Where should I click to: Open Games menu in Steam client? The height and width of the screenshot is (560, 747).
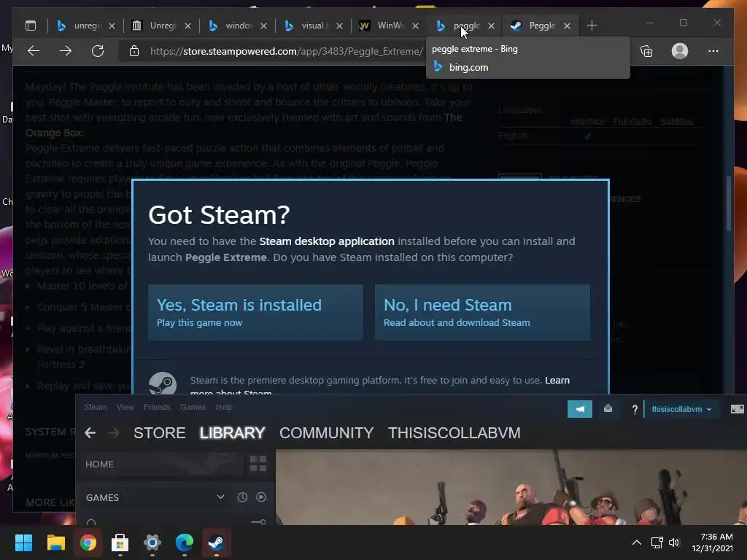pos(193,407)
